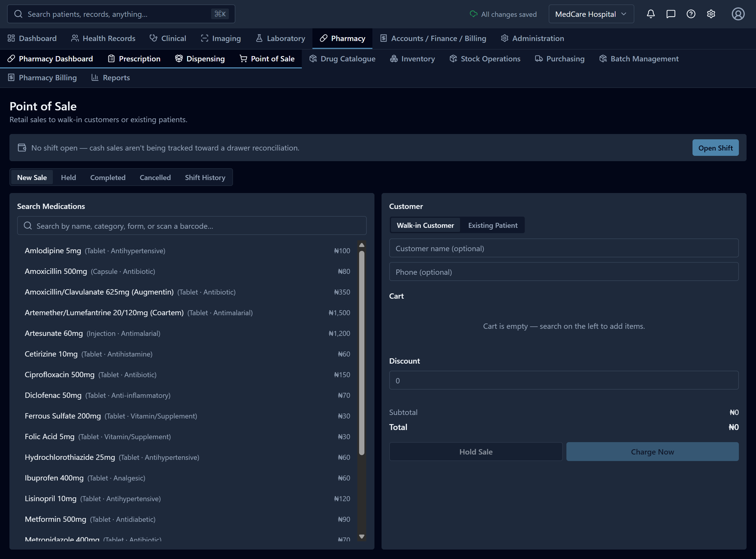
Task: Click the Hold Sale button
Action: click(476, 451)
